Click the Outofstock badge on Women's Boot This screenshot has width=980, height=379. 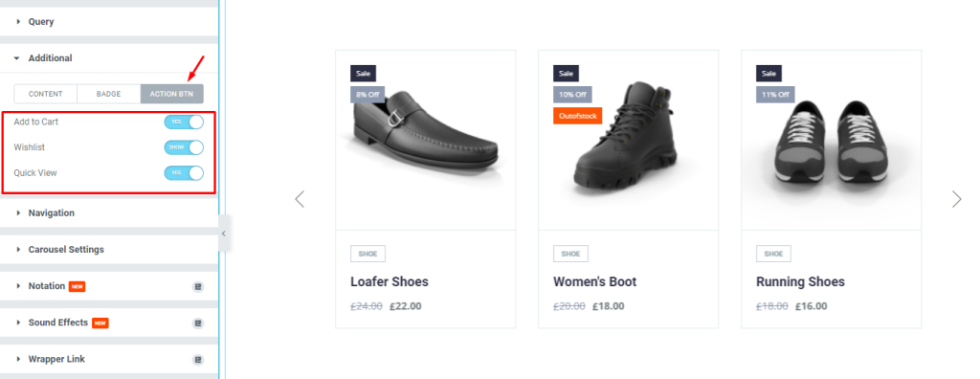click(x=577, y=116)
